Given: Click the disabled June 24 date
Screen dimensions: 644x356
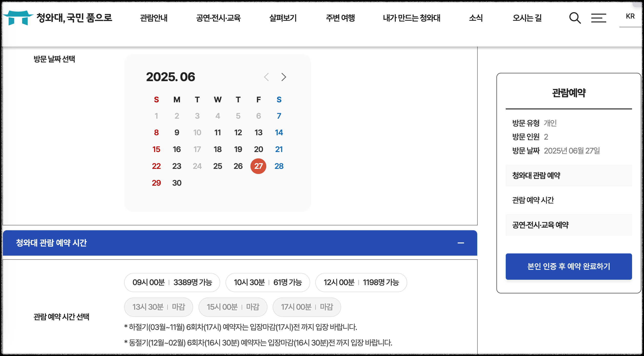Looking at the screenshot, I should tap(197, 166).
